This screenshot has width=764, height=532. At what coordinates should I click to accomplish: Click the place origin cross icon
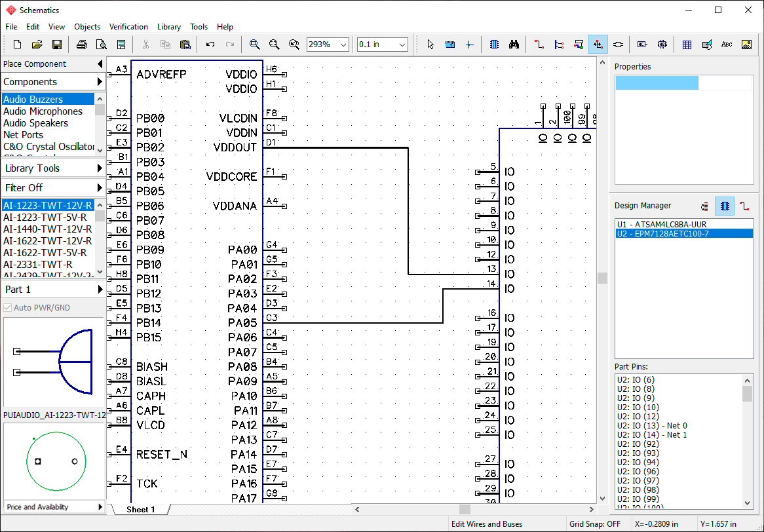point(470,45)
